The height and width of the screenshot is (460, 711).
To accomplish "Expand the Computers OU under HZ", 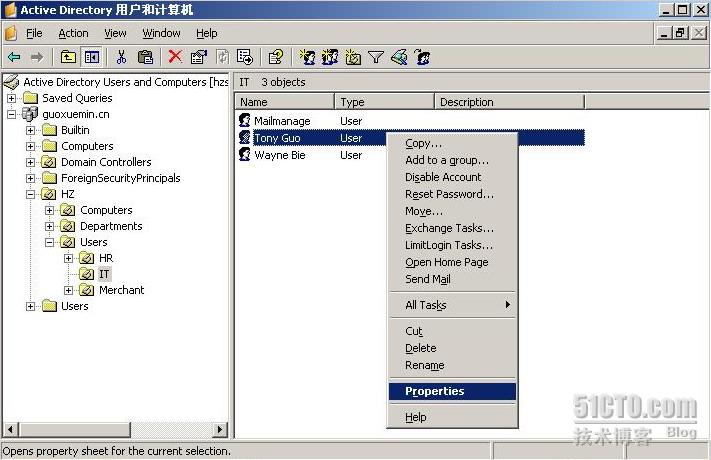I will (49, 210).
